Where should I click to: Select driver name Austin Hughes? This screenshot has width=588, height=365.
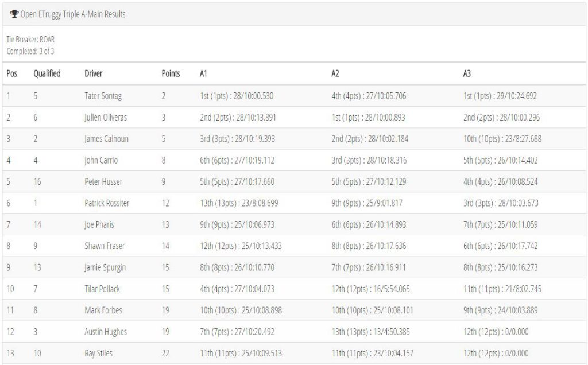click(106, 332)
